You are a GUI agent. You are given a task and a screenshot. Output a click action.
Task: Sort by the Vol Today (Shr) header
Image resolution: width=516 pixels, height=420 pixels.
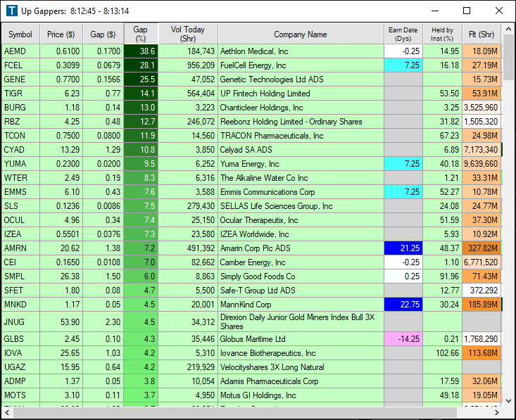pos(188,34)
